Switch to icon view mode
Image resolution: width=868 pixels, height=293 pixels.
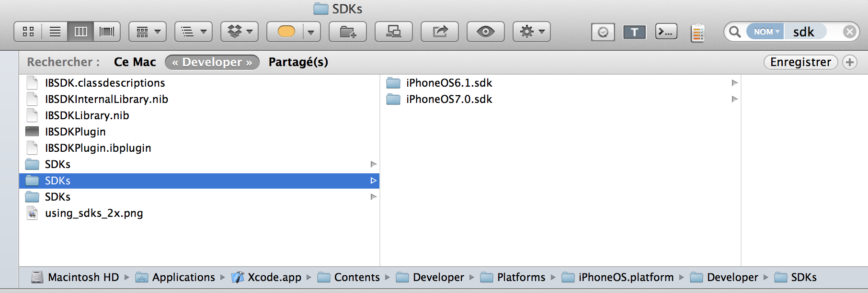(28, 32)
